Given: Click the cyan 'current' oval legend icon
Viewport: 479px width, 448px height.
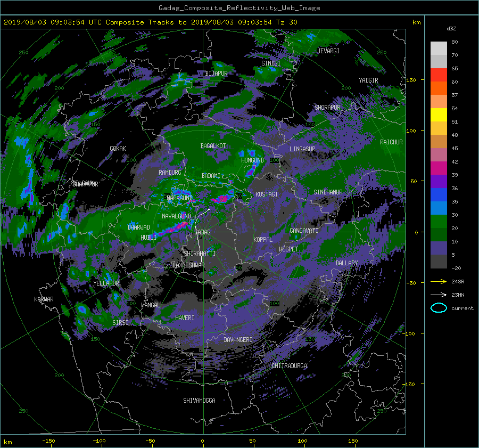Looking at the screenshot, I should 439,308.
